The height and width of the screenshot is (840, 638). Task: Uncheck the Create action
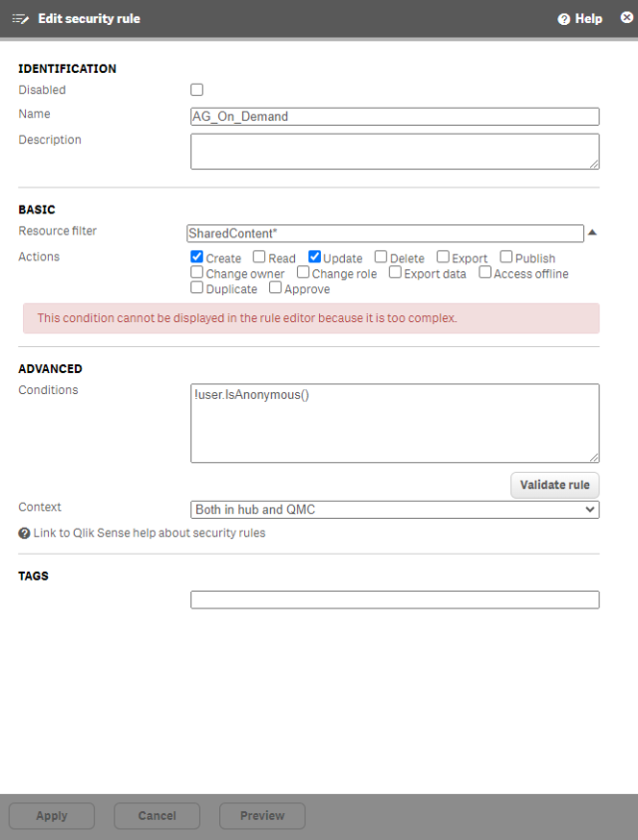(x=196, y=256)
